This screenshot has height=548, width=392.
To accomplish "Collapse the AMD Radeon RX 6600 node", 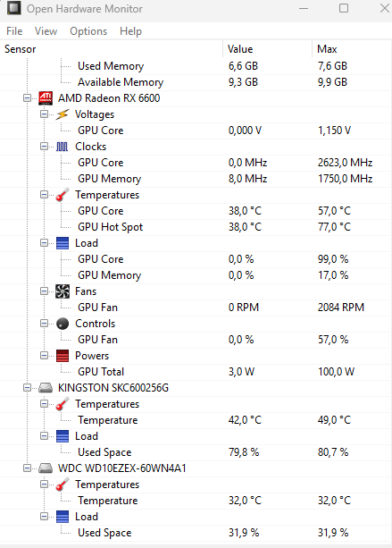I will pos(27,98).
